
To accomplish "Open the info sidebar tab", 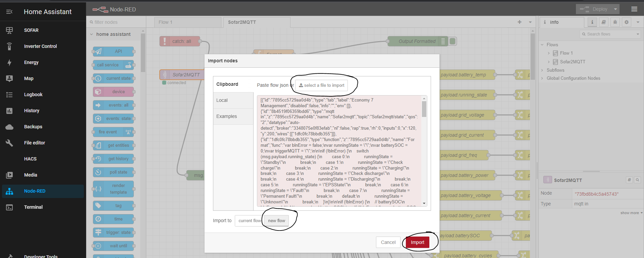I will pyautogui.click(x=562, y=22).
